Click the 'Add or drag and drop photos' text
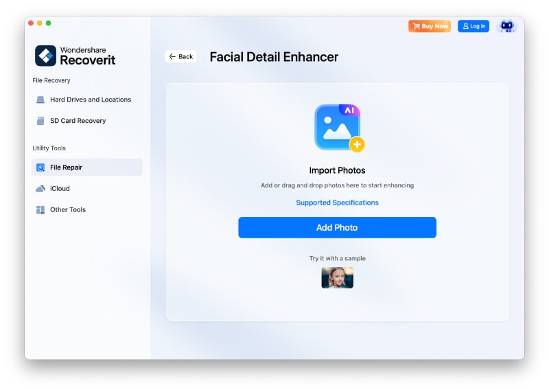Image resolution: width=549 pixels, height=392 pixels. 337,185
